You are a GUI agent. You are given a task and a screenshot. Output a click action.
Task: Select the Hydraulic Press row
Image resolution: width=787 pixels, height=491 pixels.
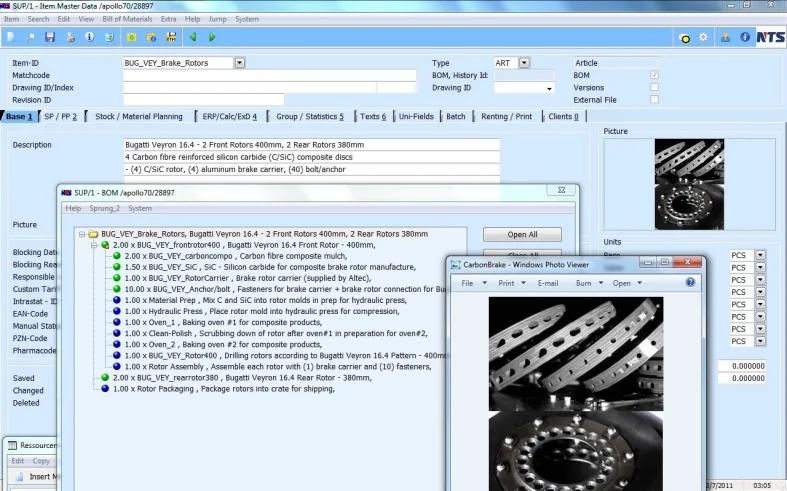(x=261, y=311)
